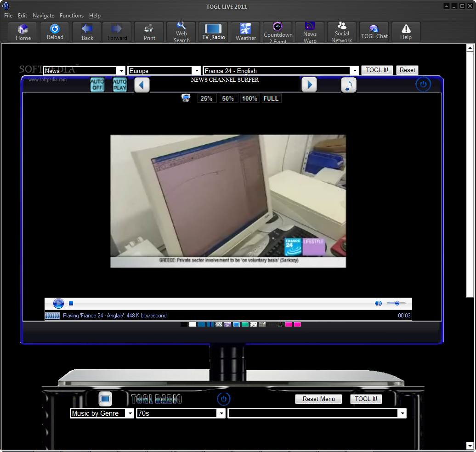
Task: Open TOGL Chat
Action: click(374, 32)
